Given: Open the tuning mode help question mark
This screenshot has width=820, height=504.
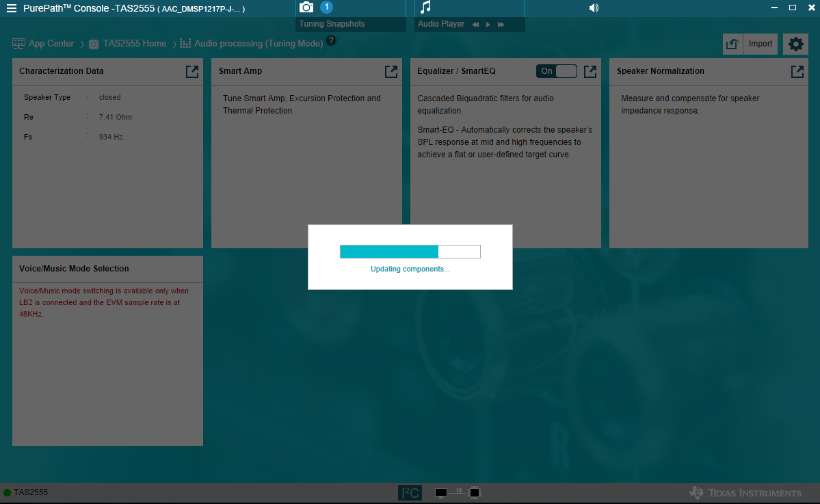Looking at the screenshot, I should click(x=331, y=40).
